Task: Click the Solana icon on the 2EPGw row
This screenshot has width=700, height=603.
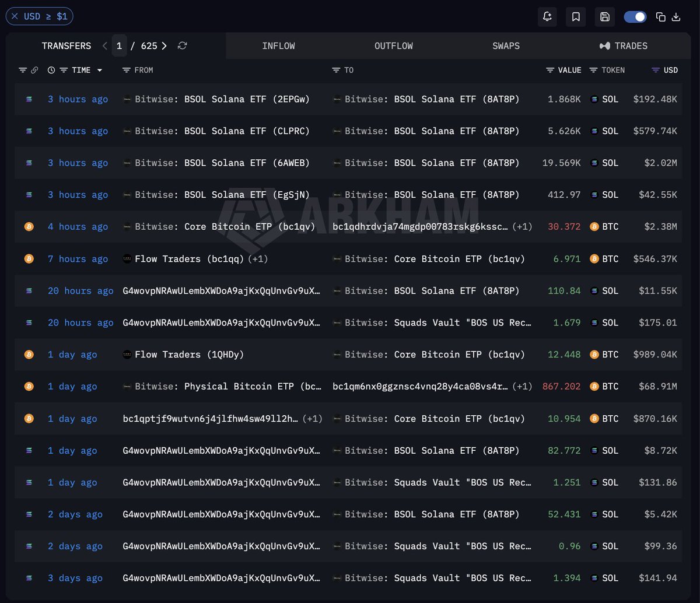Action: pos(29,99)
